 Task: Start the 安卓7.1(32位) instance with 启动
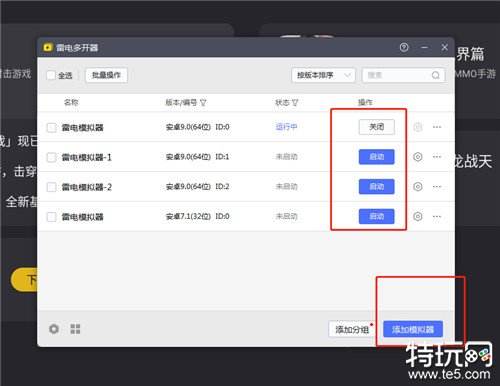tap(377, 216)
